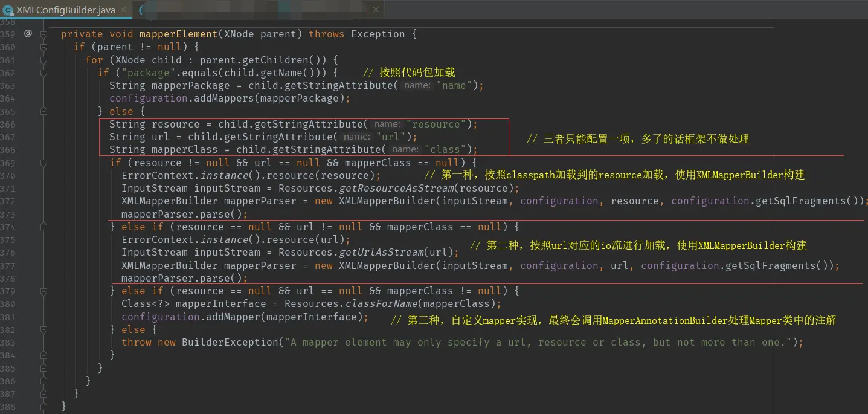Click the fold marker beside line 379
The height and width of the screenshot is (414, 868).
43,290
